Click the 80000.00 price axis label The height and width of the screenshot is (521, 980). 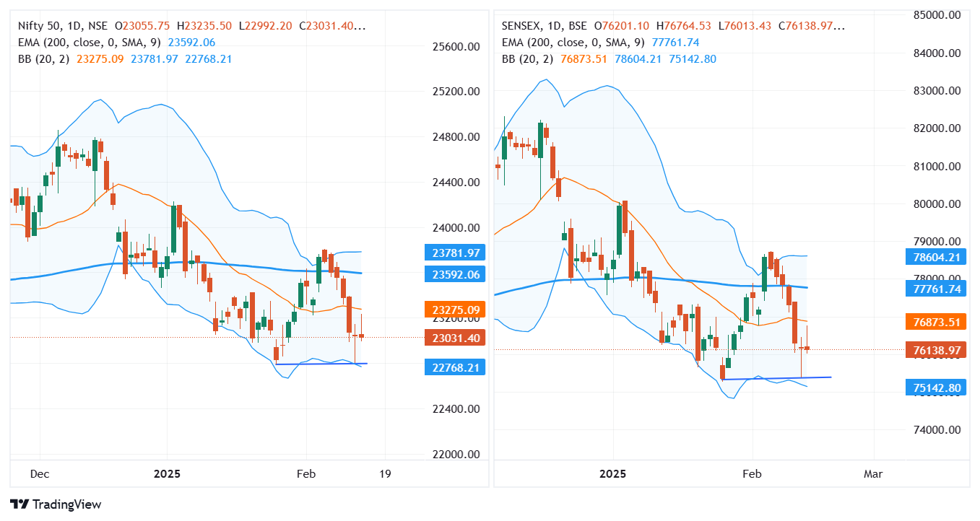point(937,204)
